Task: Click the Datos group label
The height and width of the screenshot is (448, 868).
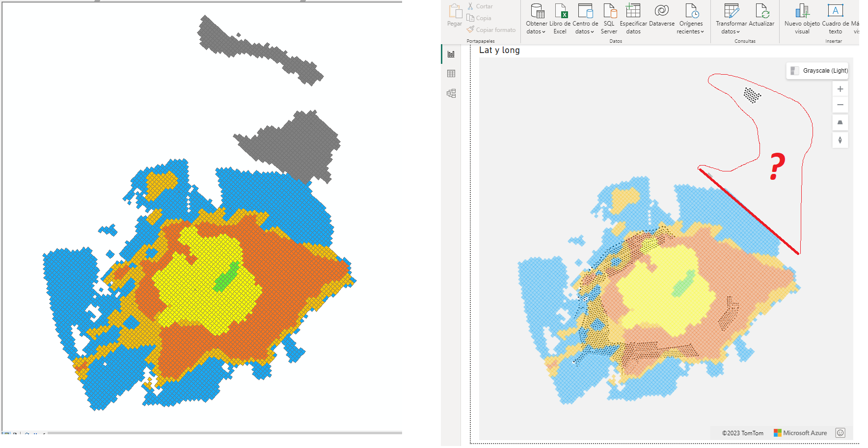Action: coord(616,41)
